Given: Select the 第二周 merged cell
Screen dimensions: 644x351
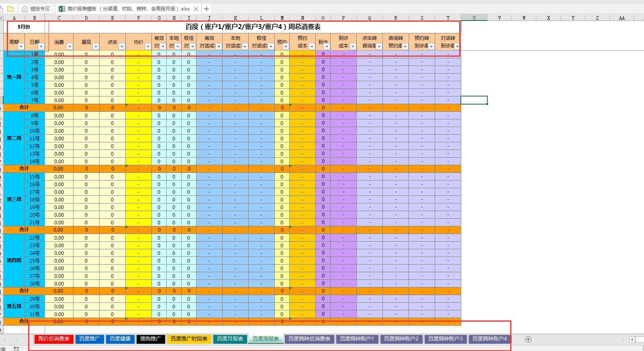Looking at the screenshot, I should (14, 138).
